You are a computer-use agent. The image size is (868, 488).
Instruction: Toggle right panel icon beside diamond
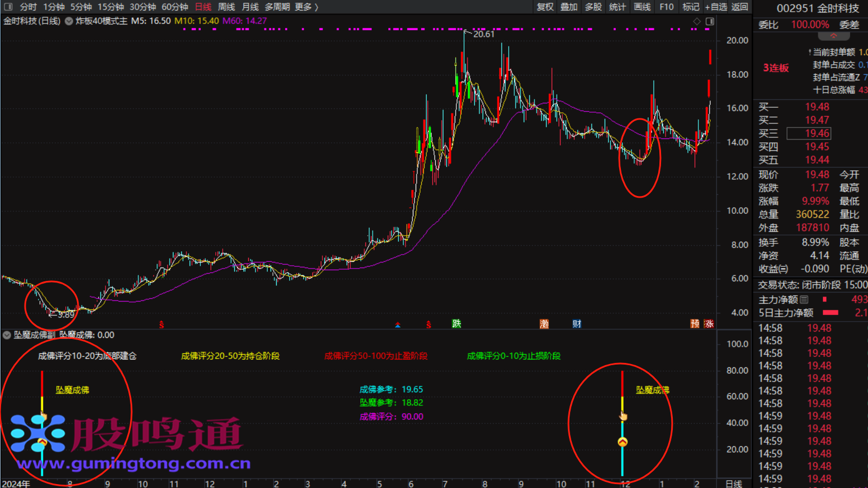point(710,21)
